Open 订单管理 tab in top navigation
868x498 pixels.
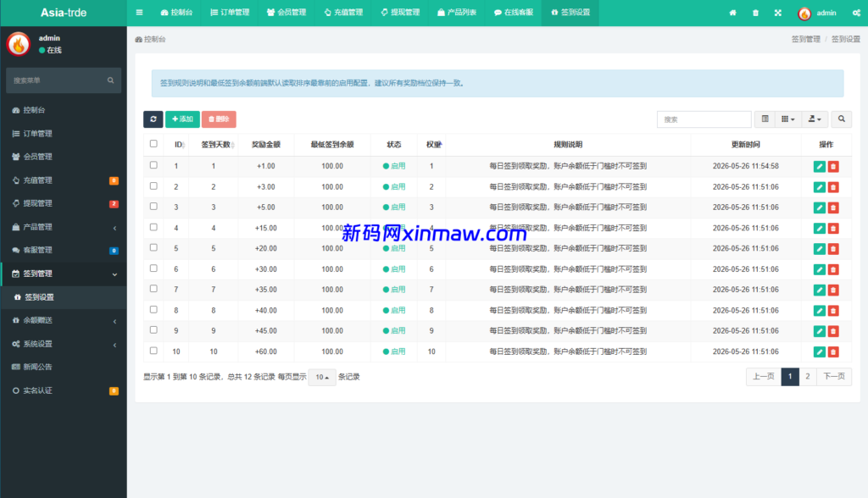(x=230, y=12)
